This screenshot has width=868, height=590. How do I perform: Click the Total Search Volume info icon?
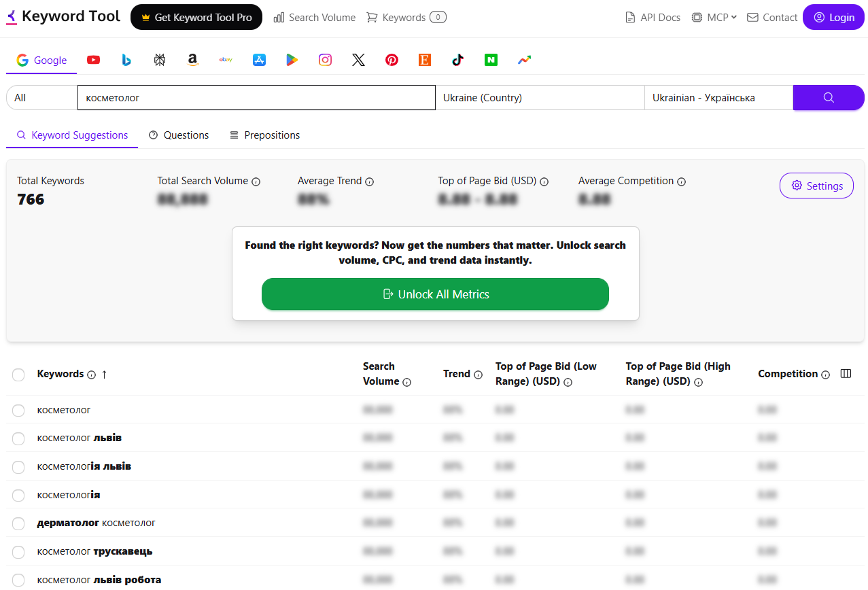point(256,181)
